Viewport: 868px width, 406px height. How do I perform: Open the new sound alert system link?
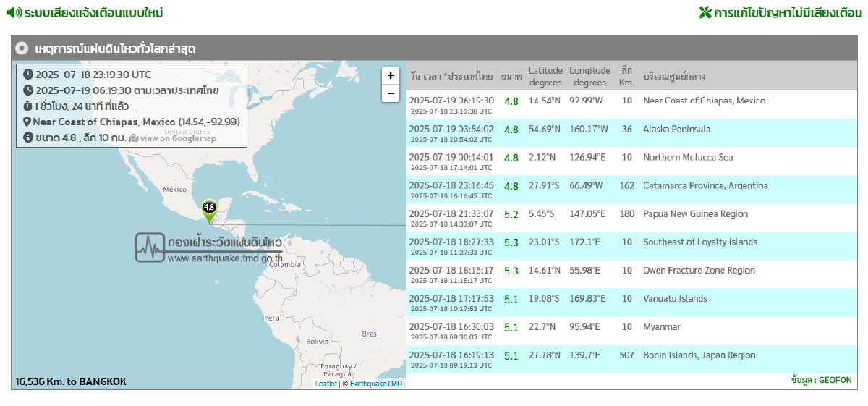pyautogui.click(x=93, y=13)
